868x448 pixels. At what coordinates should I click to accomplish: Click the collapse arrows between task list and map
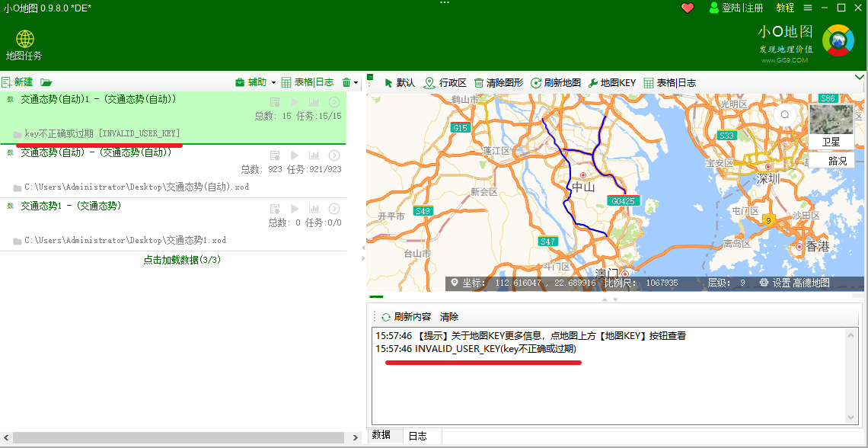point(363,253)
